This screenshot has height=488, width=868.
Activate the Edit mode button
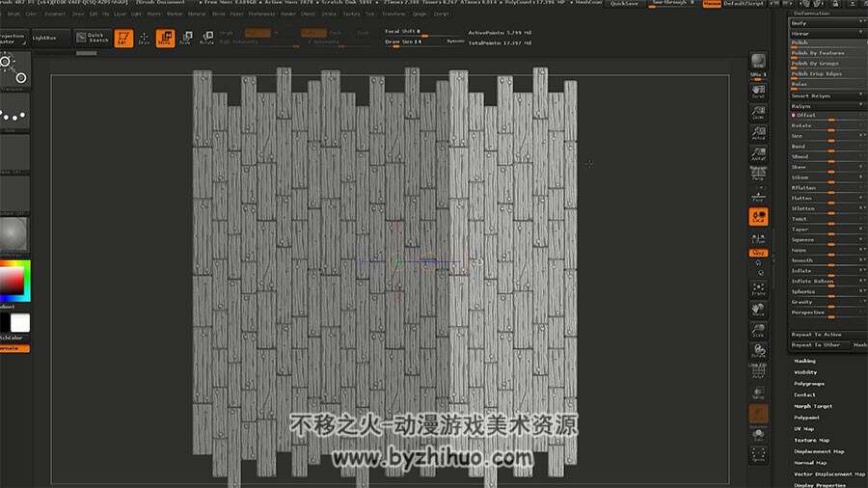click(x=123, y=39)
